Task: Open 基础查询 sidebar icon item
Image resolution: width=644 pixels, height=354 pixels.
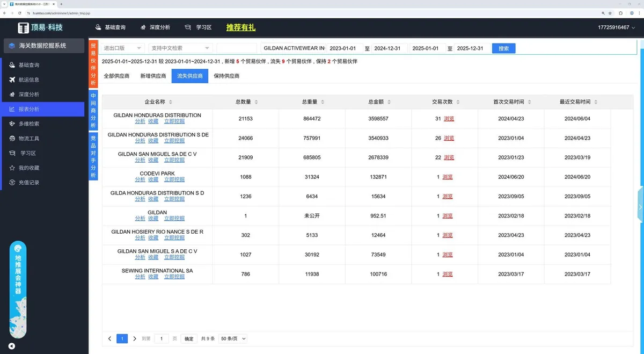Action: 12,65
